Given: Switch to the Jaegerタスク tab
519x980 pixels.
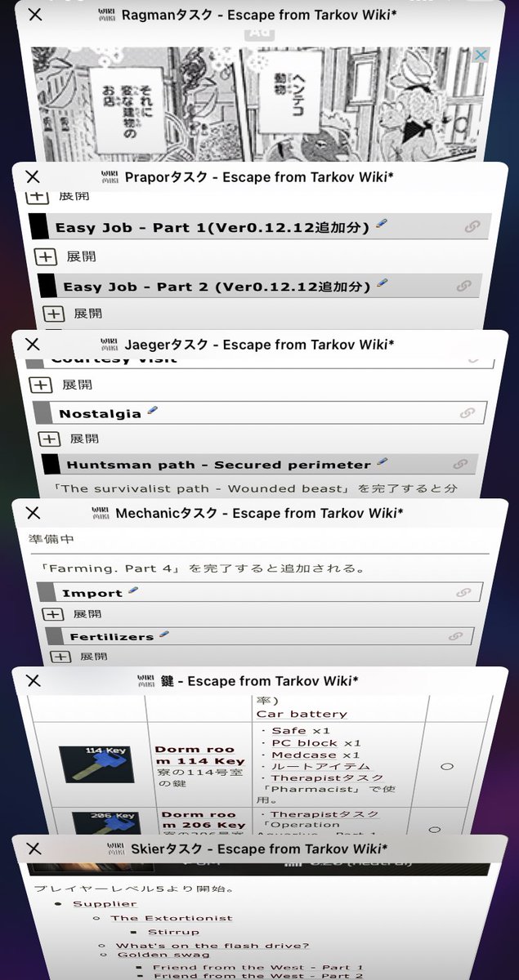Looking at the screenshot, I should [258, 344].
